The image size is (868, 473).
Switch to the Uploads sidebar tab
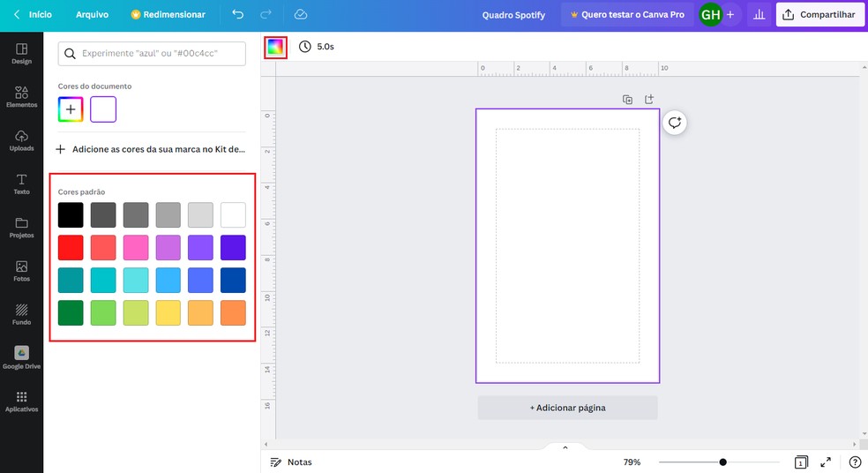point(21,139)
